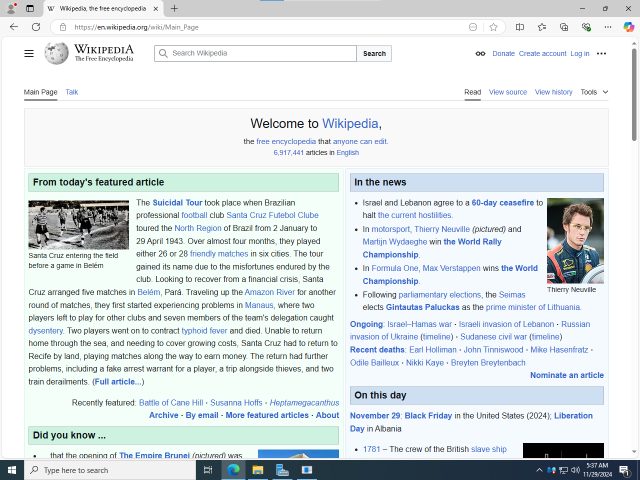Open the personal tools ellipsis menu

click(601, 53)
